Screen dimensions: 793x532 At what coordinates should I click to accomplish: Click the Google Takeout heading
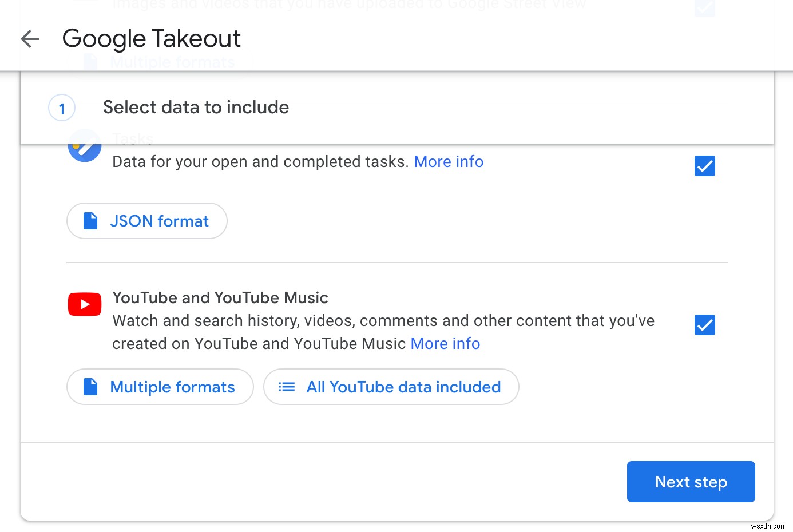[x=151, y=39]
